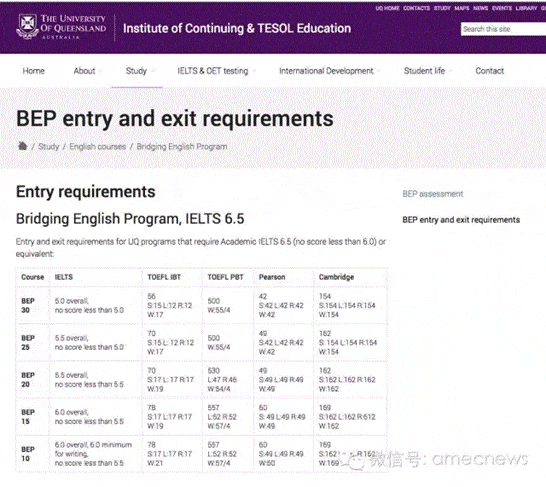Open the Events top link

coord(502,8)
